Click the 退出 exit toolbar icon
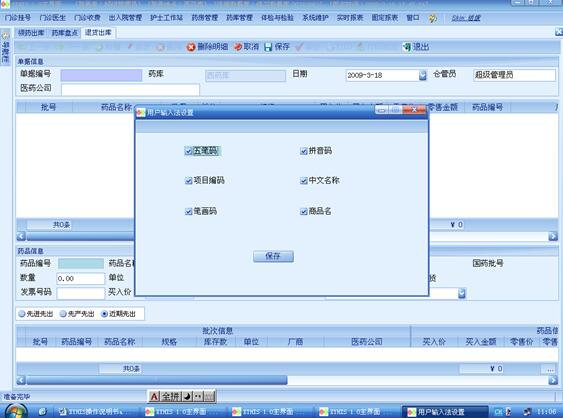Image resolution: width=563 pixels, height=418 pixels. pos(406,47)
